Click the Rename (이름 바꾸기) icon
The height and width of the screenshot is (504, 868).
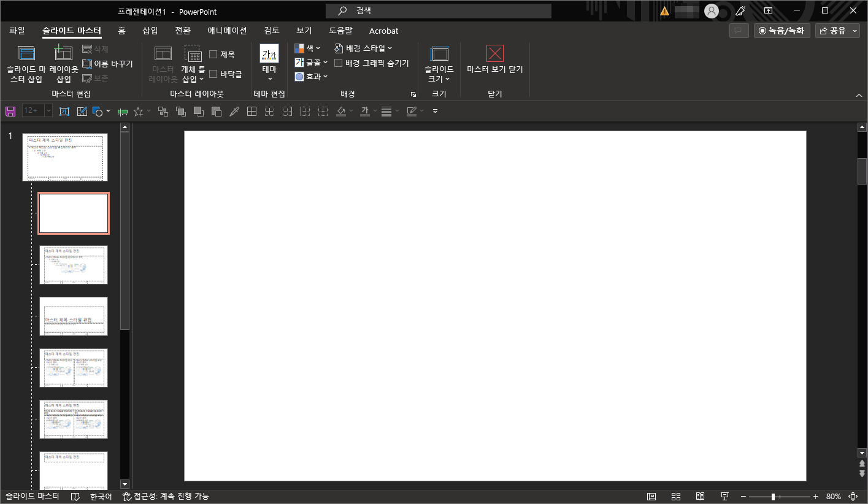click(87, 63)
